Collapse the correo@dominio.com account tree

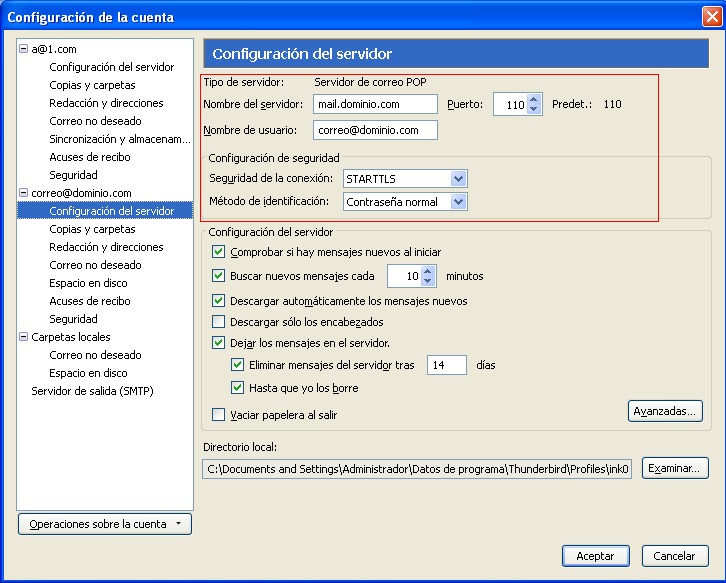[24, 193]
